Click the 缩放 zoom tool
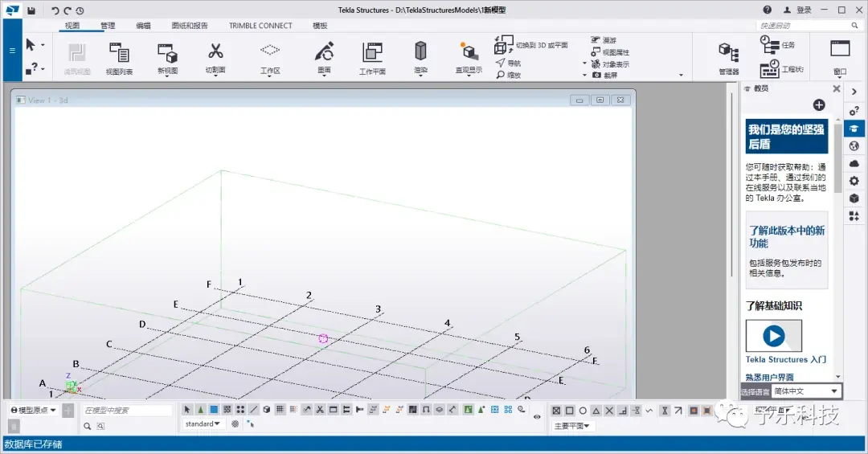Image resolution: width=868 pixels, height=454 pixels. (x=508, y=75)
